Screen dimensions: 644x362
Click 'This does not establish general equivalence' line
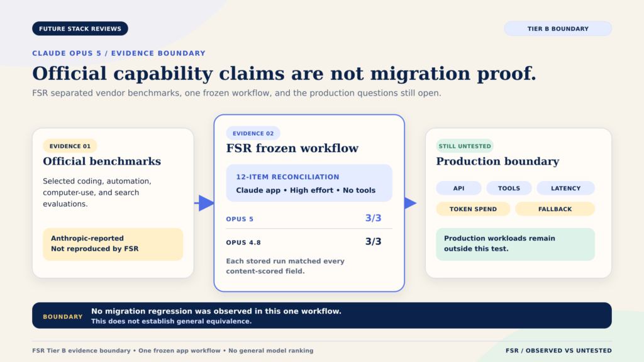(171, 321)
